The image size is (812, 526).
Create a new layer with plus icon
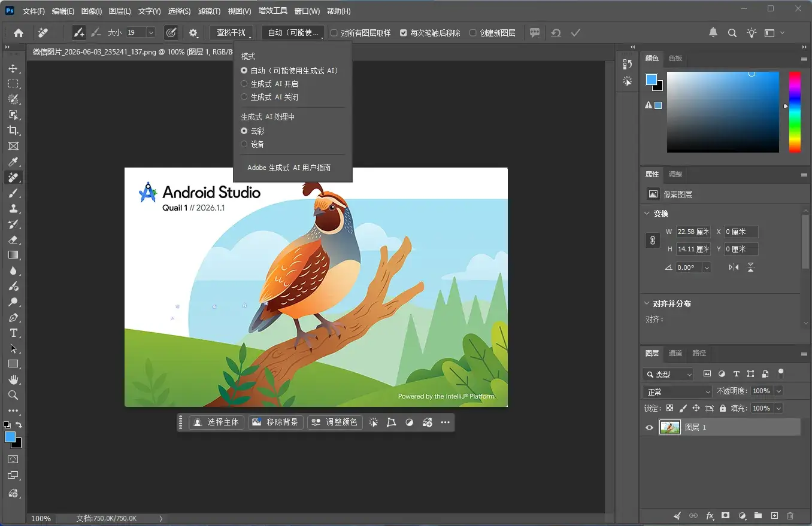coord(774,515)
